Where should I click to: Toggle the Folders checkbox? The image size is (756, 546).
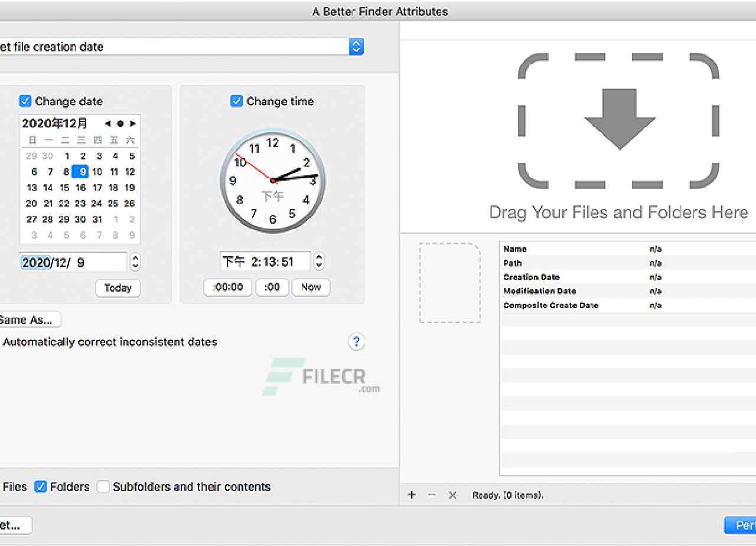coord(40,487)
